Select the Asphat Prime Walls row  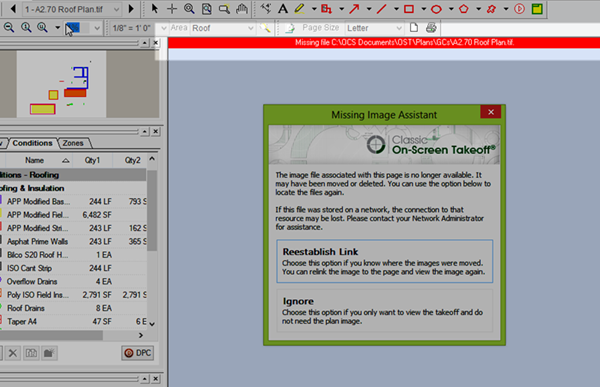coord(73,242)
